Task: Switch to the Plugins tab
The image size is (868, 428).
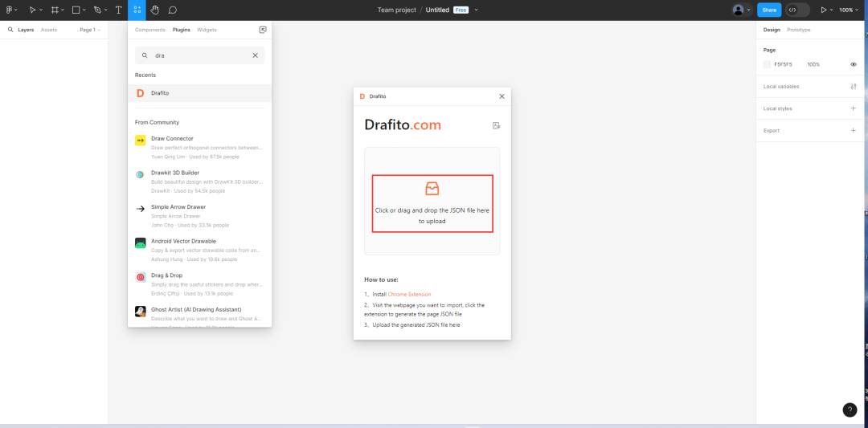Action: coord(181,30)
